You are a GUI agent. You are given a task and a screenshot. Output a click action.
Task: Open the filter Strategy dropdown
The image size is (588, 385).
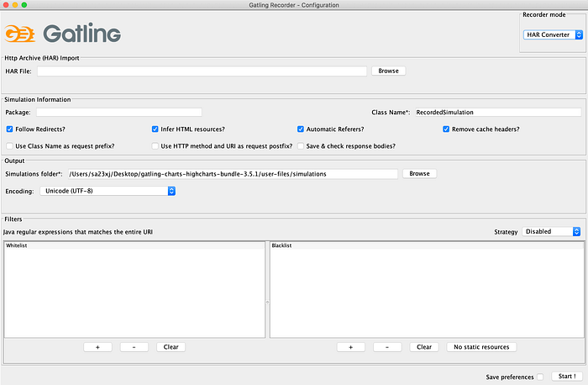click(x=551, y=231)
